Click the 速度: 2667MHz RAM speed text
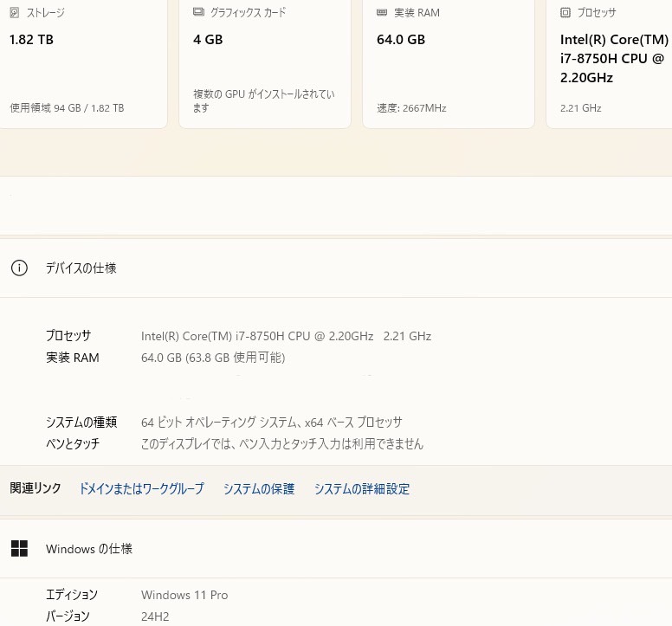Screen dimensions: 672x626 [411, 108]
